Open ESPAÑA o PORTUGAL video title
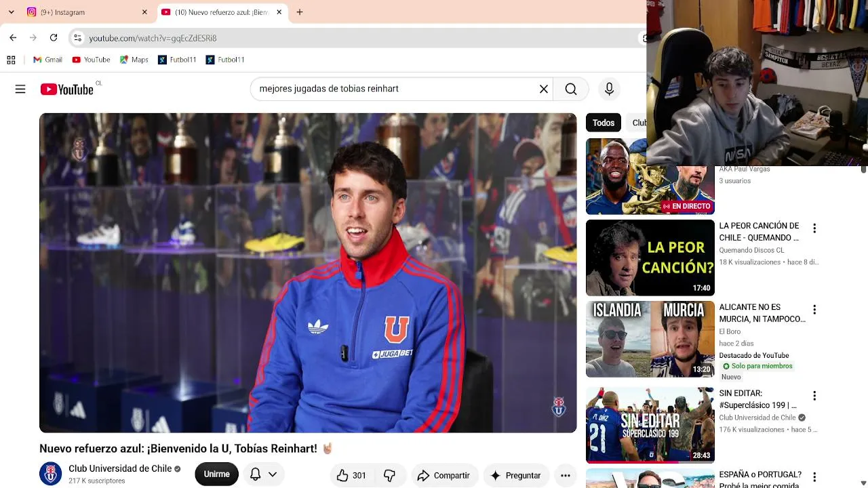 pos(760,479)
